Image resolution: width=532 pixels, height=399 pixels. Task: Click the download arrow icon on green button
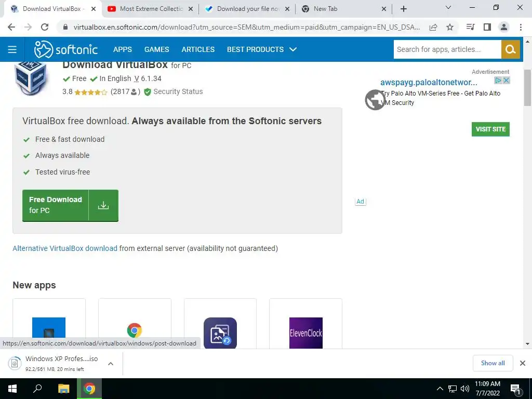point(103,205)
